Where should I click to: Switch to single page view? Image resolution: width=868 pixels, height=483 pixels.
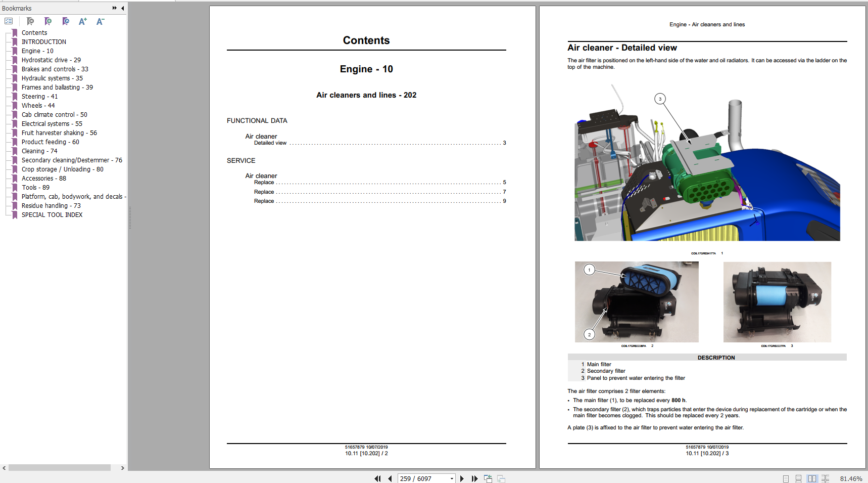click(786, 478)
